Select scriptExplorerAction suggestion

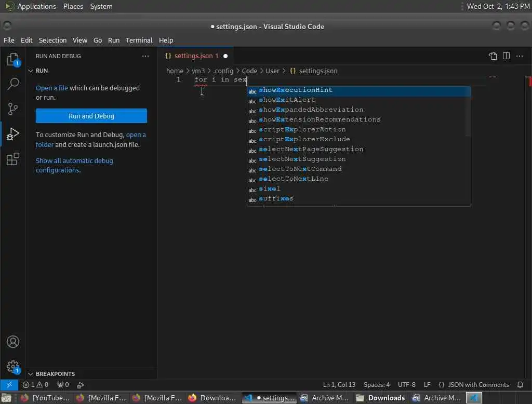[x=358, y=130]
